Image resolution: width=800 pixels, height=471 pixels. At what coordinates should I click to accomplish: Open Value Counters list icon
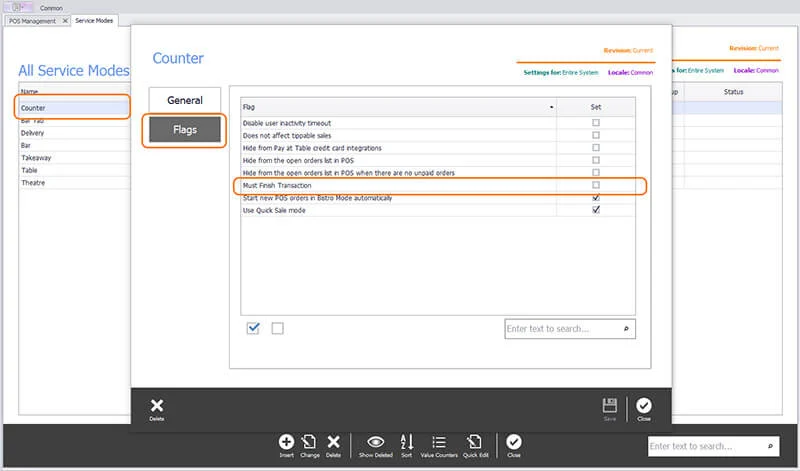[439, 442]
